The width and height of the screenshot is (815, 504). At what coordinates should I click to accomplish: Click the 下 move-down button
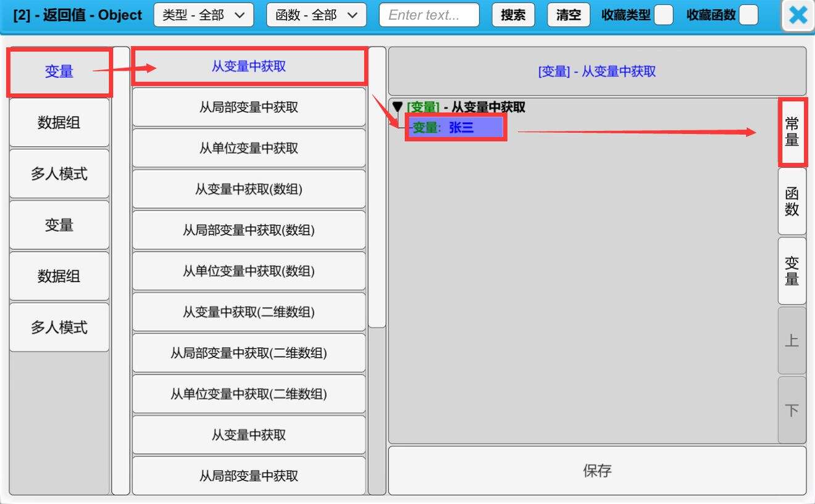(792, 410)
